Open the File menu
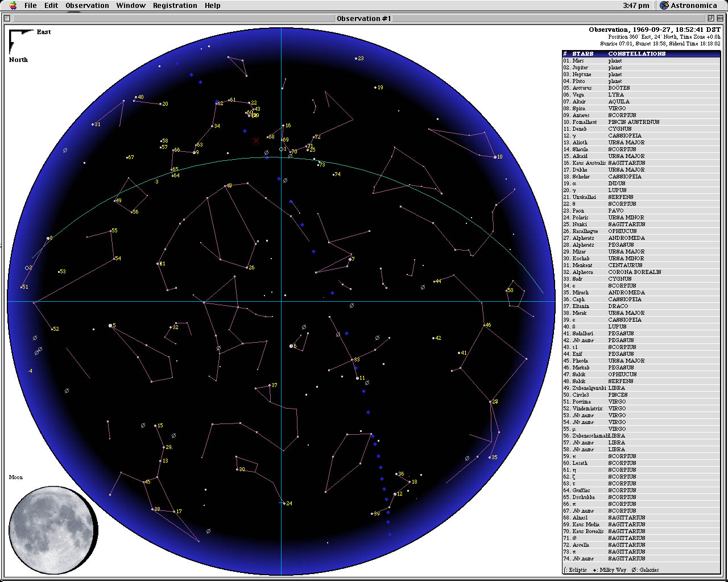 30,5
